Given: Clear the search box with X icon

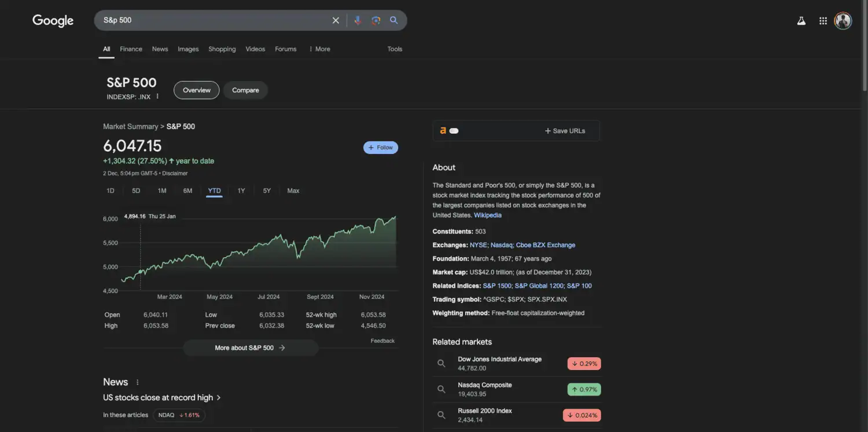Looking at the screenshot, I should [x=336, y=20].
